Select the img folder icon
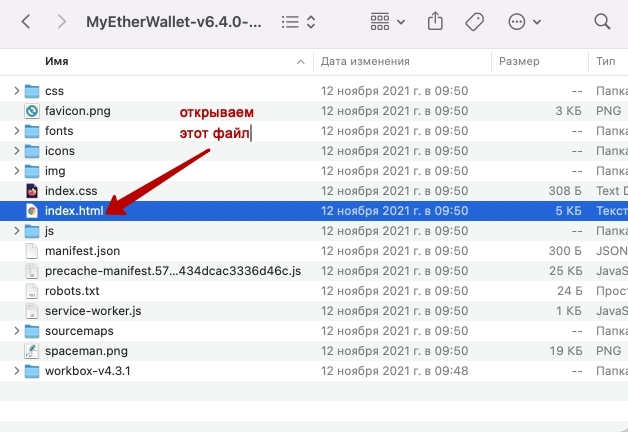Image resolution: width=628 pixels, height=432 pixels. [32, 171]
